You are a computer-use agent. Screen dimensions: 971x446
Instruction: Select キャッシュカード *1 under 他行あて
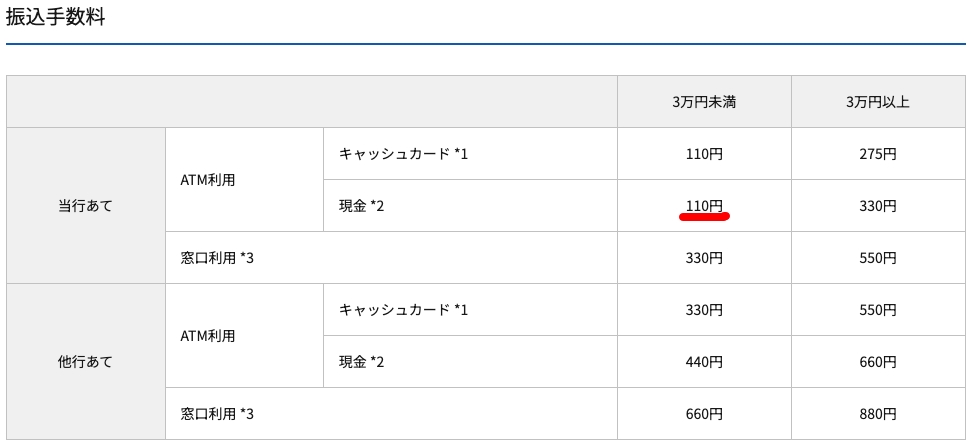coord(403,310)
